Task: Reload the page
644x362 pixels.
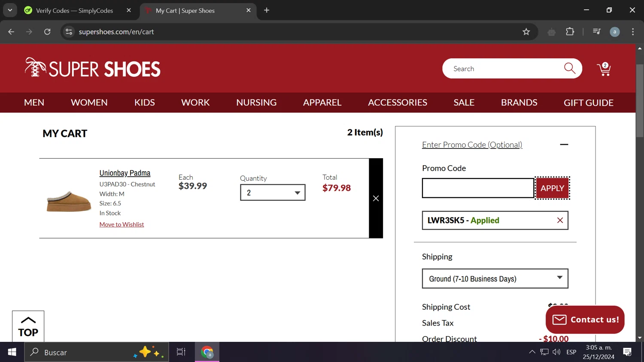Action: [x=47, y=32]
